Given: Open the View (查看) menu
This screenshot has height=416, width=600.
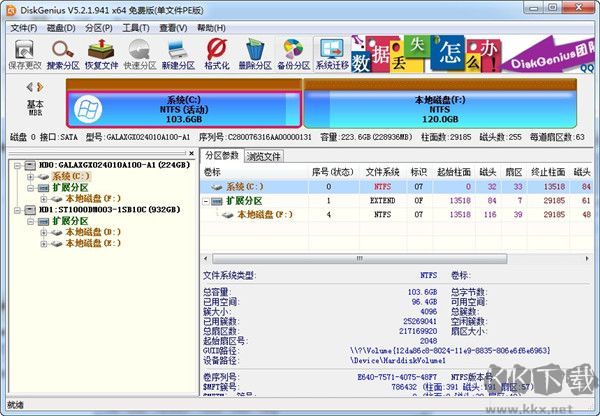Looking at the screenshot, I should [173, 28].
